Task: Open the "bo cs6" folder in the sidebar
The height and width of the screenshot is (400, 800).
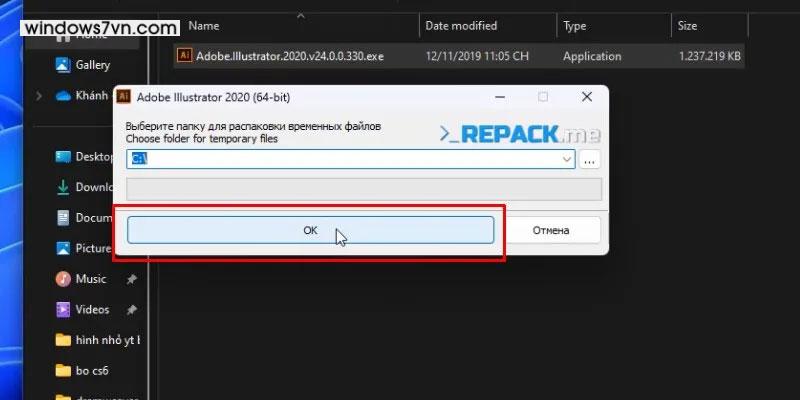Action: point(94,370)
